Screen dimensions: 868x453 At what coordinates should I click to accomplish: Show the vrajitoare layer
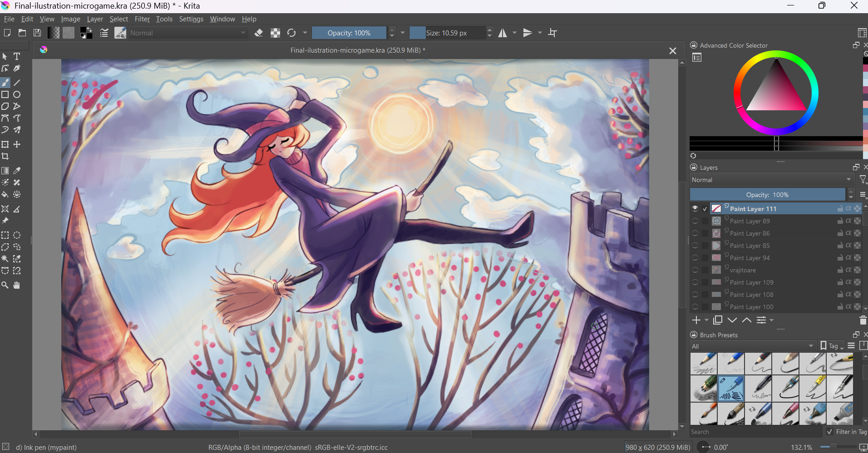coord(695,270)
